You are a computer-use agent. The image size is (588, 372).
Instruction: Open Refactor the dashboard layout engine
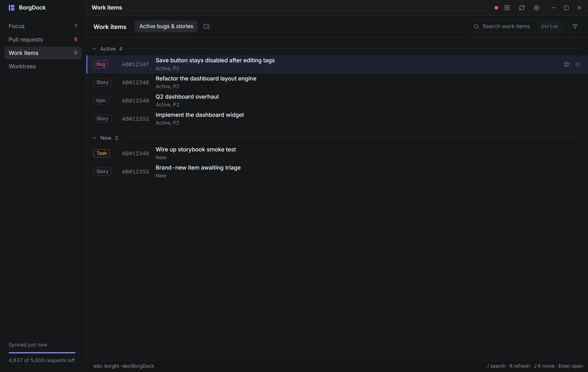click(337, 82)
